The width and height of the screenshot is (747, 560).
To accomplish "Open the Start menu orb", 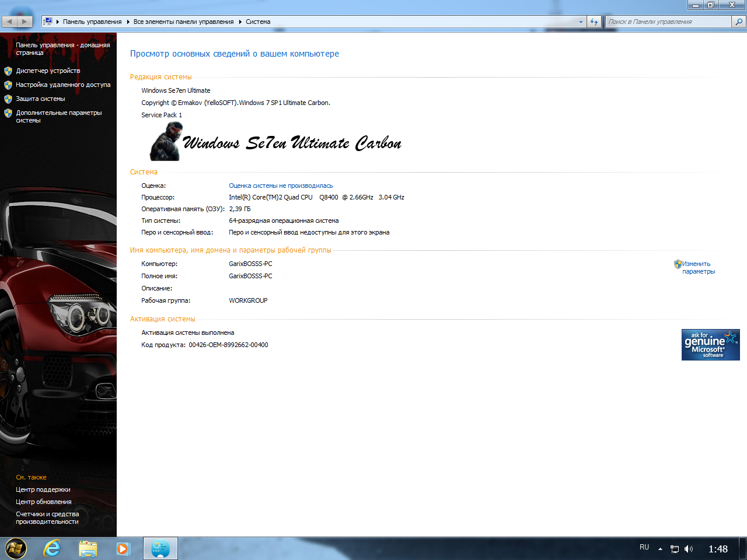I will coord(16,548).
